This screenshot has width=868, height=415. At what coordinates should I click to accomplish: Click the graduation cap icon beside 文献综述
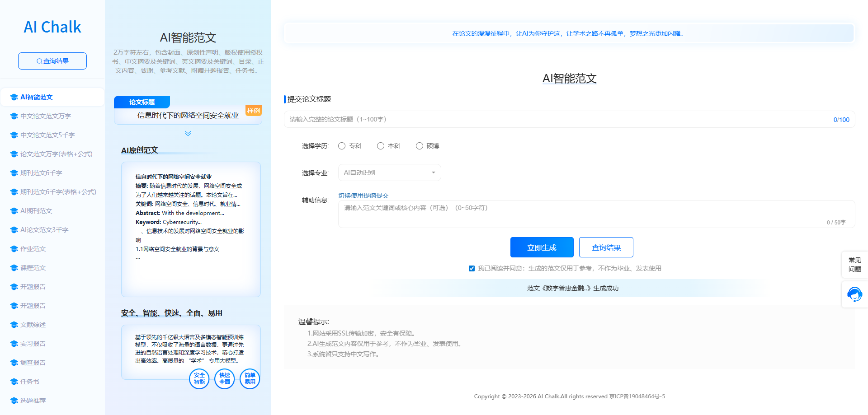[x=14, y=325]
